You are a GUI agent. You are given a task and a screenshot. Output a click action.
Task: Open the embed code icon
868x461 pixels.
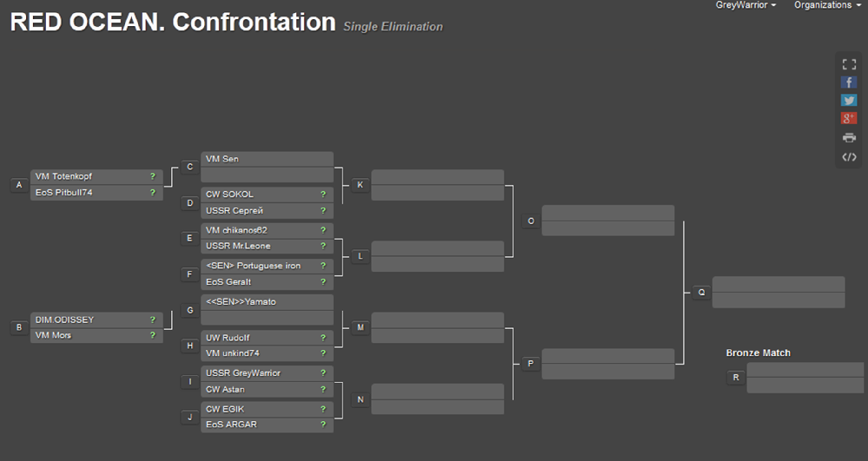click(849, 156)
